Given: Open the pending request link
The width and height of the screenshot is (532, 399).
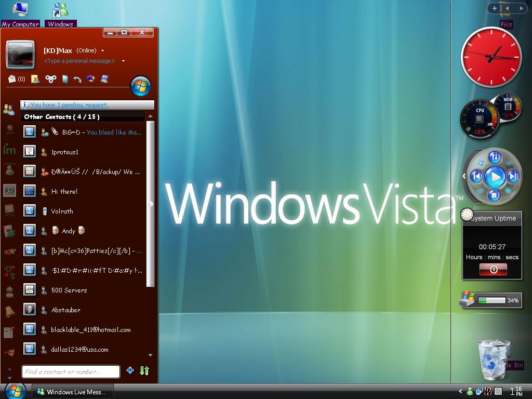Looking at the screenshot, I should point(69,105).
